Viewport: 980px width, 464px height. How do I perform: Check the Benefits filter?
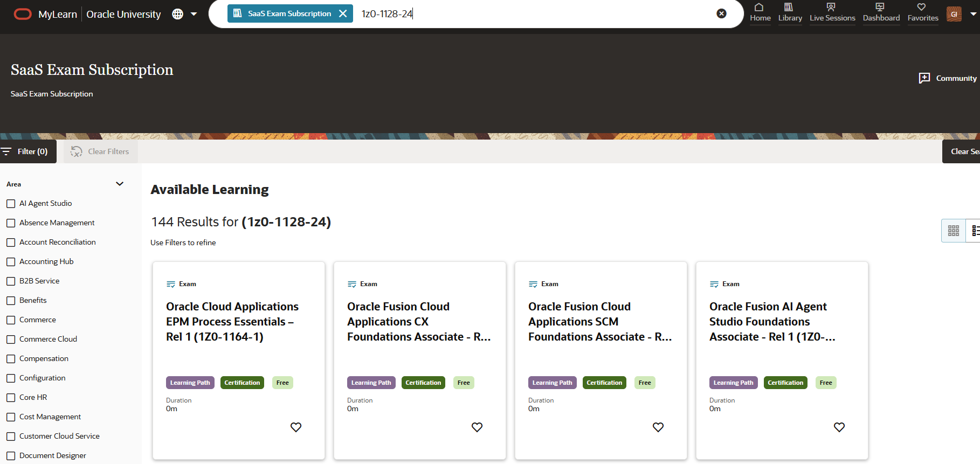pyautogui.click(x=11, y=301)
